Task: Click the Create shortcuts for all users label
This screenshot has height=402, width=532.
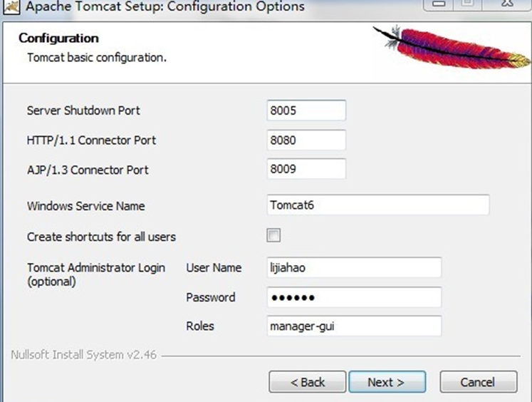Action: click(101, 237)
